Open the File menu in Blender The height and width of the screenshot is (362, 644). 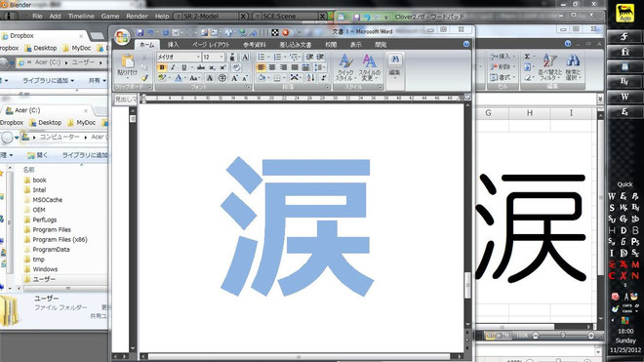37,16
